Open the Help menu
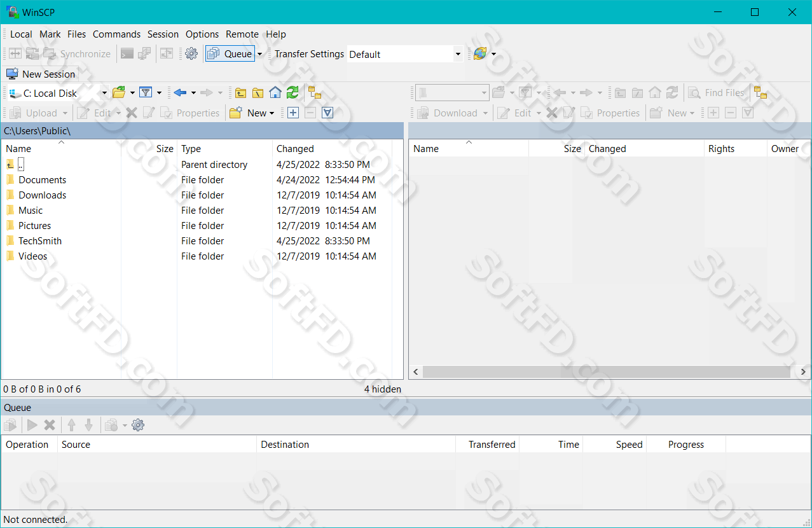812x528 pixels. coord(276,34)
